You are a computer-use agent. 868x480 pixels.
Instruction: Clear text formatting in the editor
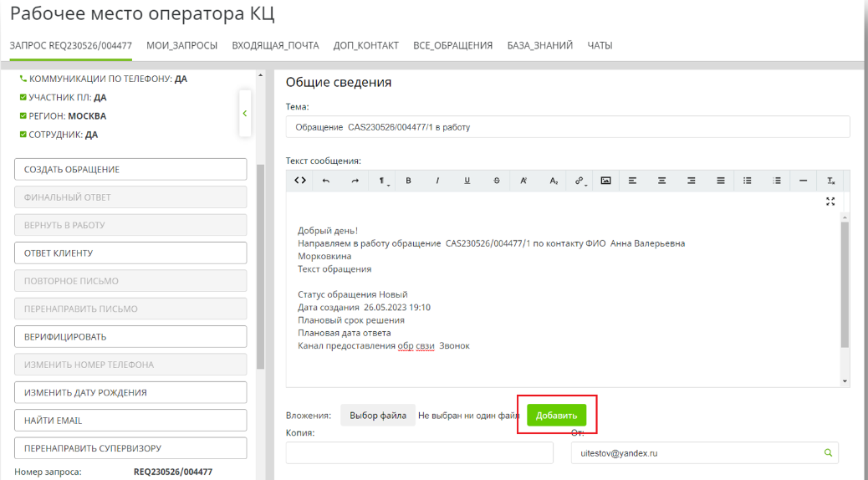(830, 181)
